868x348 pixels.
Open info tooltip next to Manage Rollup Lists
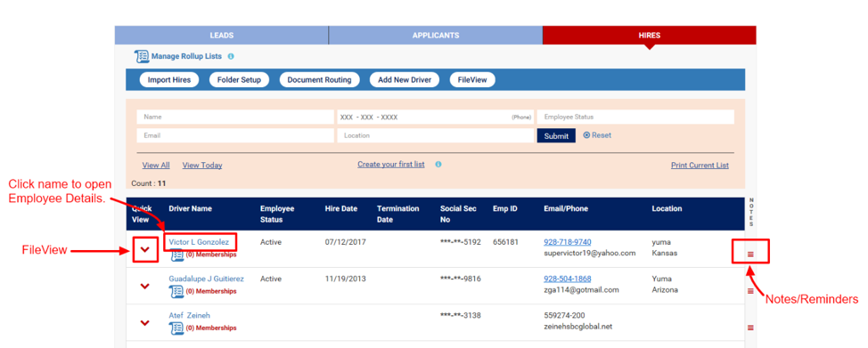231,56
